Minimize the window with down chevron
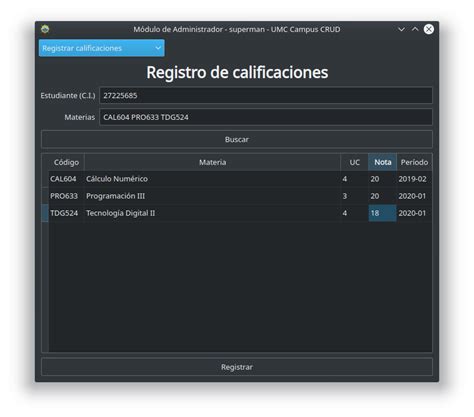Viewport: 474px width, 417px height. [x=401, y=29]
